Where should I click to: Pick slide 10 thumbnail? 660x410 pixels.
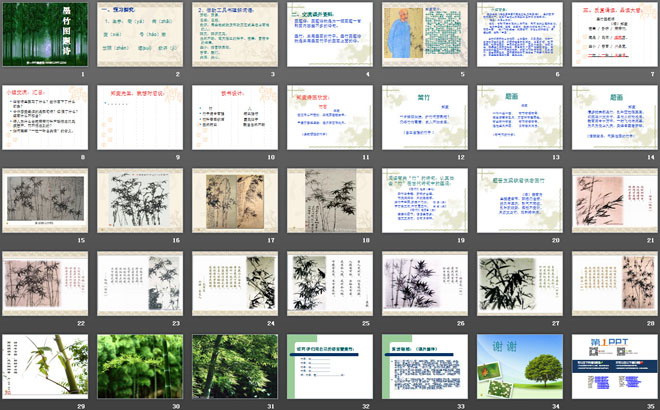tap(235, 117)
